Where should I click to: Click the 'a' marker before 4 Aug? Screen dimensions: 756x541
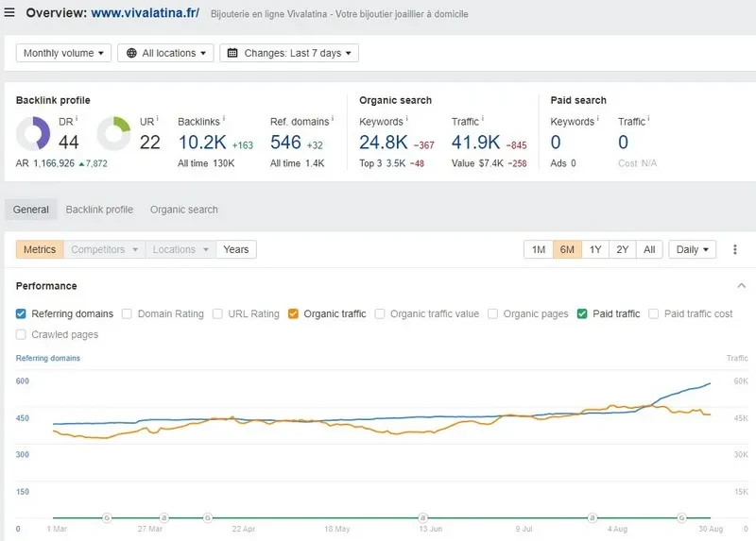tap(593, 518)
